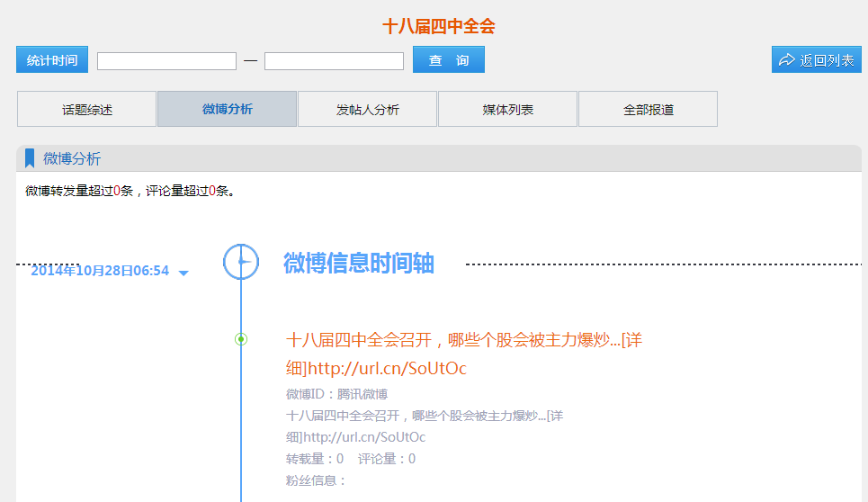This screenshot has height=502, width=868.
Task: Show the 全部报道 tab
Action: click(648, 110)
